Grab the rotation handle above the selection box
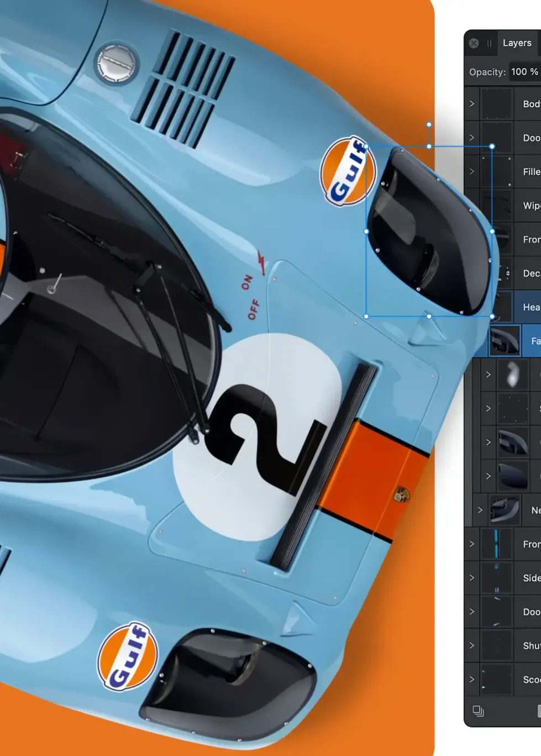The height and width of the screenshot is (756, 541). point(429,125)
